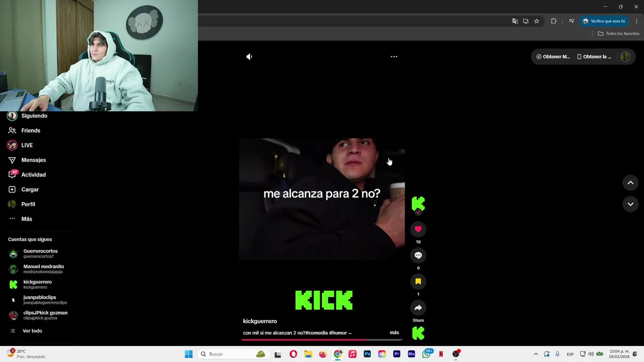The height and width of the screenshot is (362, 644).
Task: Open the Chrome three-dot menu
Action: (636, 21)
